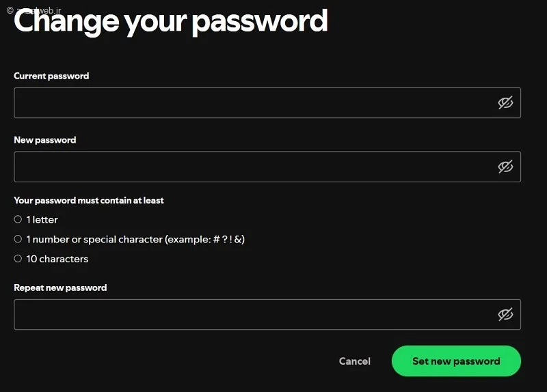Click the special character example requirement text
Viewport: 547px width, 392px height.
click(135, 240)
